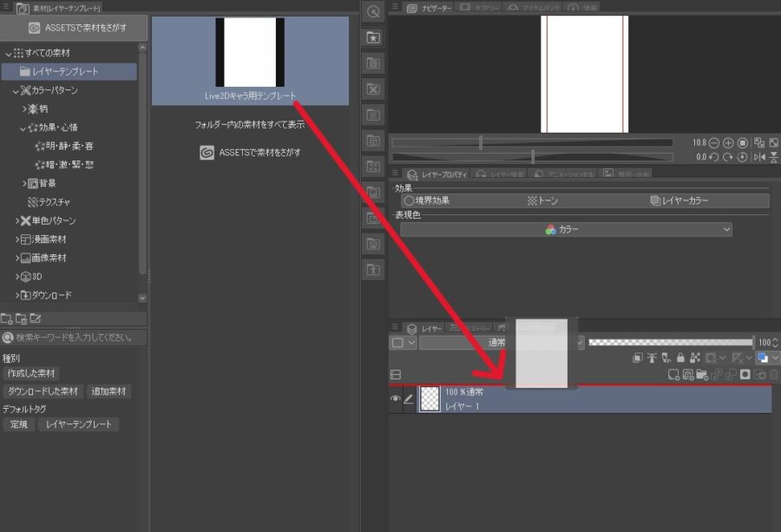This screenshot has width=781, height=532.
Task: Toggle 定規 default tag
Action: (19, 424)
